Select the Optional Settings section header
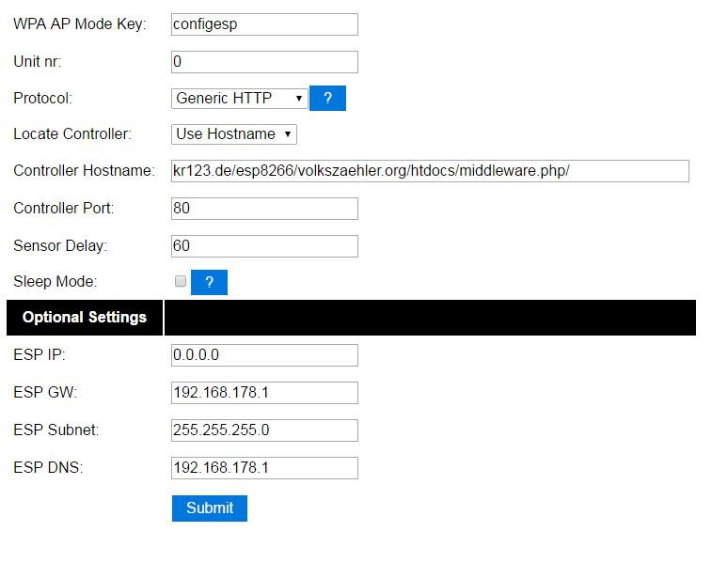Image resolution: width=728 pixels, height=563 pixels. (x=85, y=318)
